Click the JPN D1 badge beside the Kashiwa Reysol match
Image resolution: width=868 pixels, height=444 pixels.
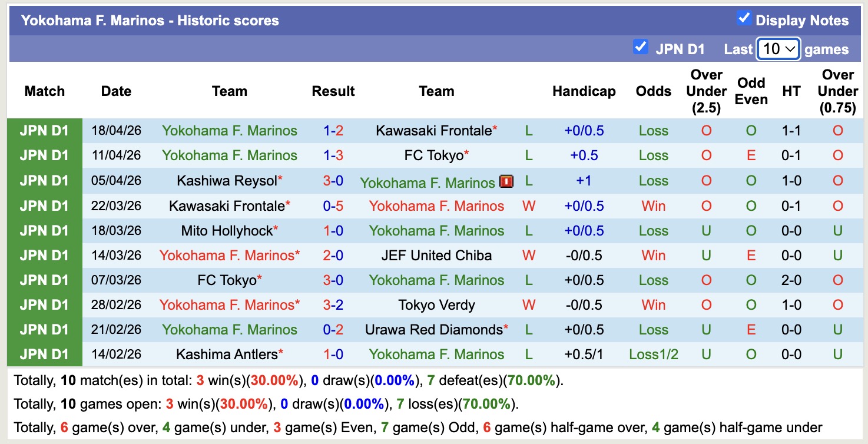click(45, 181)
